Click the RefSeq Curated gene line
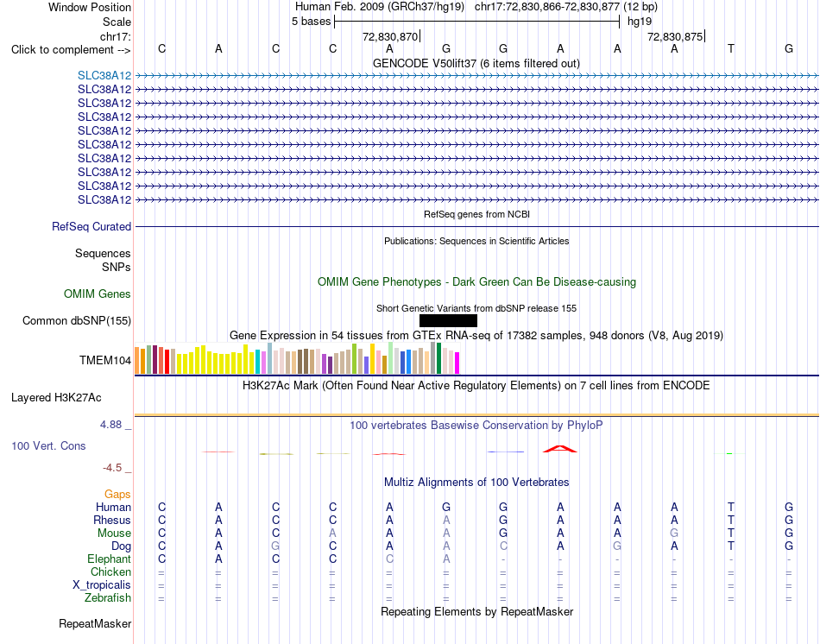Screen dimensions: 820x644 477,226
